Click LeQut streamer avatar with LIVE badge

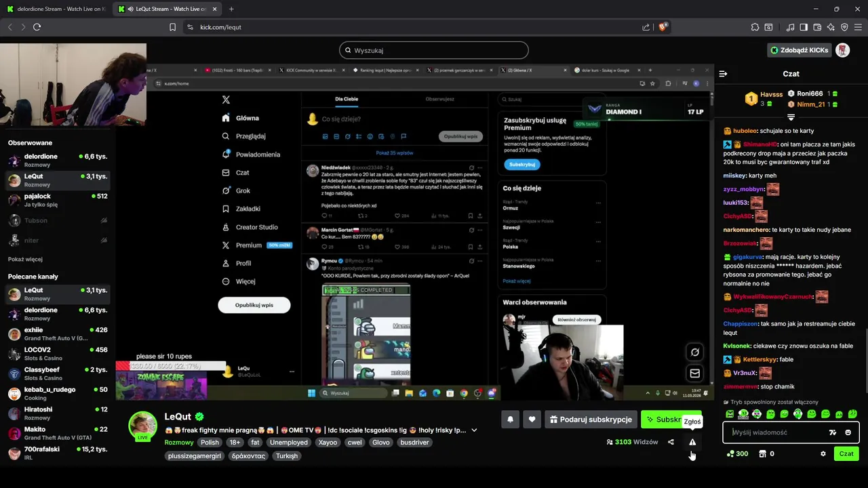pyautogui.click(x=143, y=426)
